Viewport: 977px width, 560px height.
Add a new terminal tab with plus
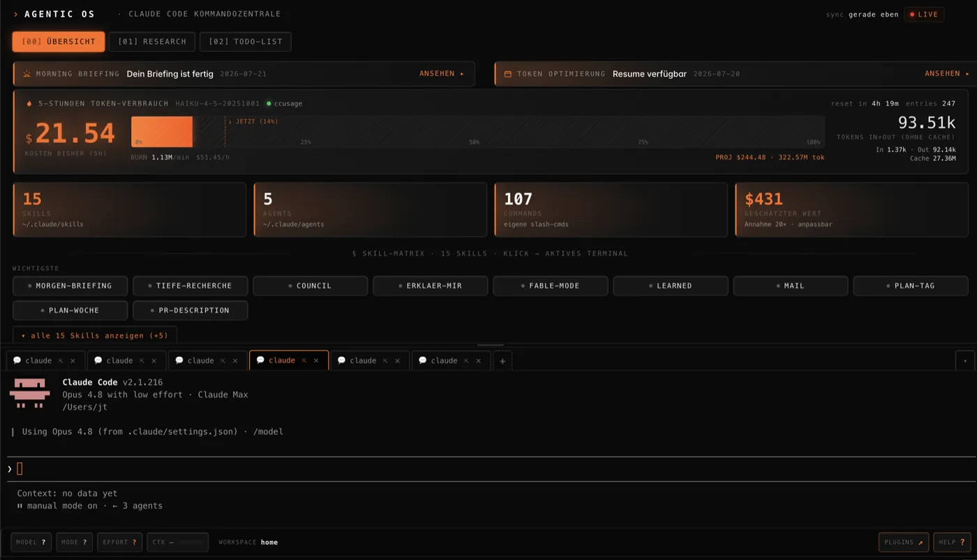502,361
